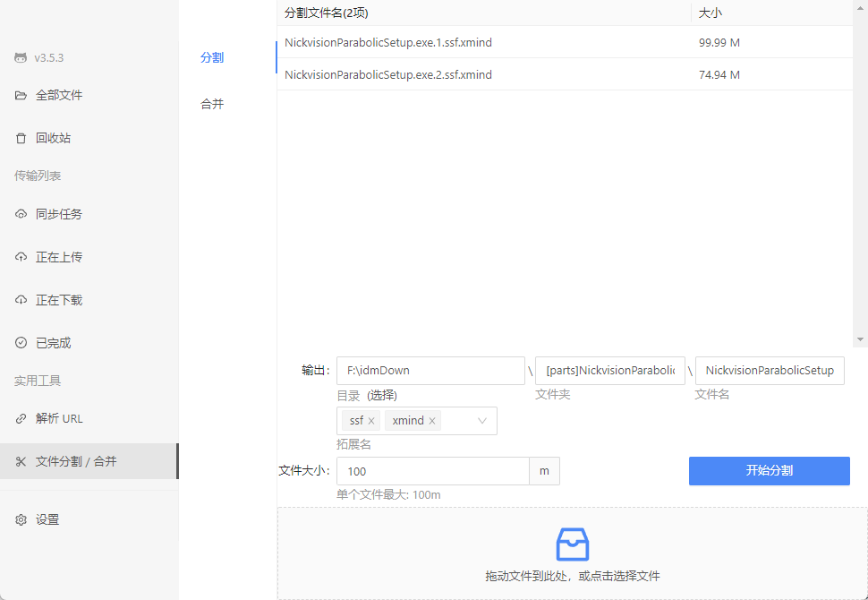Viewport: 868px width, 600px height.
Task: Click the trash bin icon for 回收站
Action: [x=21, y=138]
